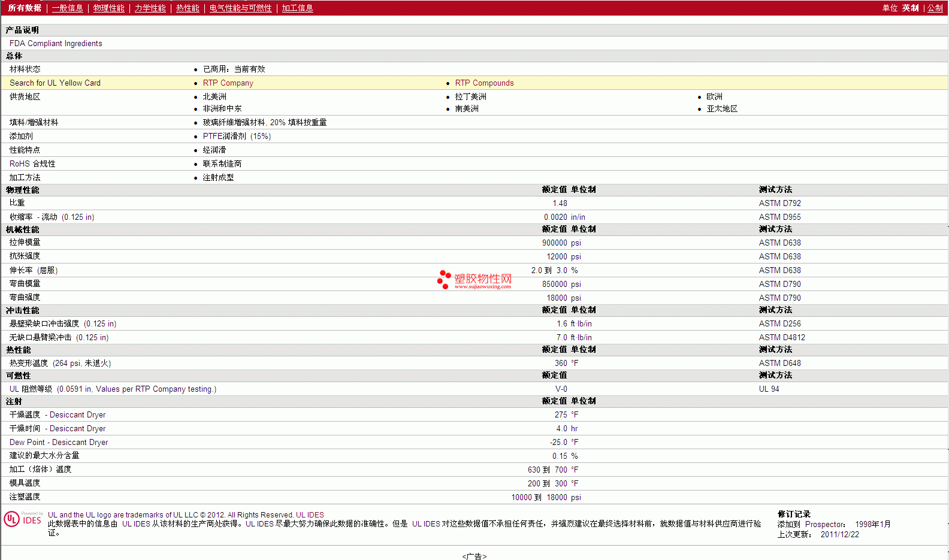The width and height of the screenshot is (949, 560).
Task: Click the 上次更新 date 2011/12/22
Action: [840, 535]
